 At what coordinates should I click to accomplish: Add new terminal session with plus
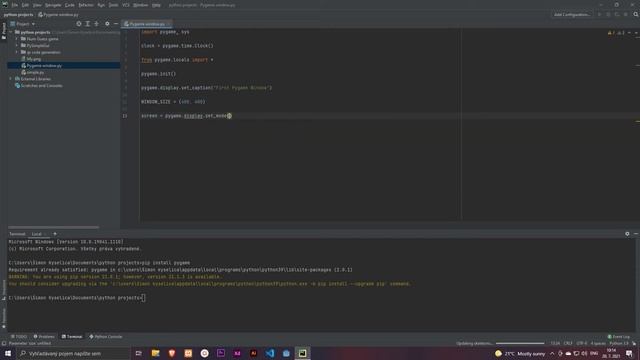coord(55,234)
